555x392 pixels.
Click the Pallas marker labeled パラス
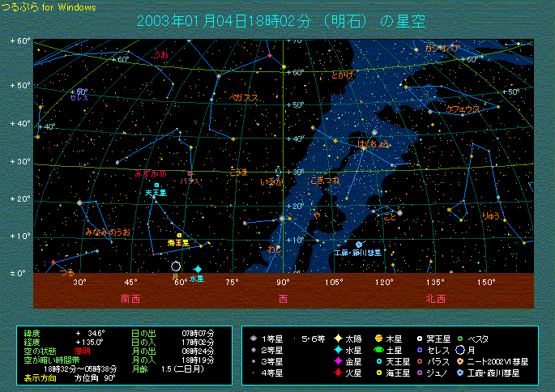[x=190, y=173]
